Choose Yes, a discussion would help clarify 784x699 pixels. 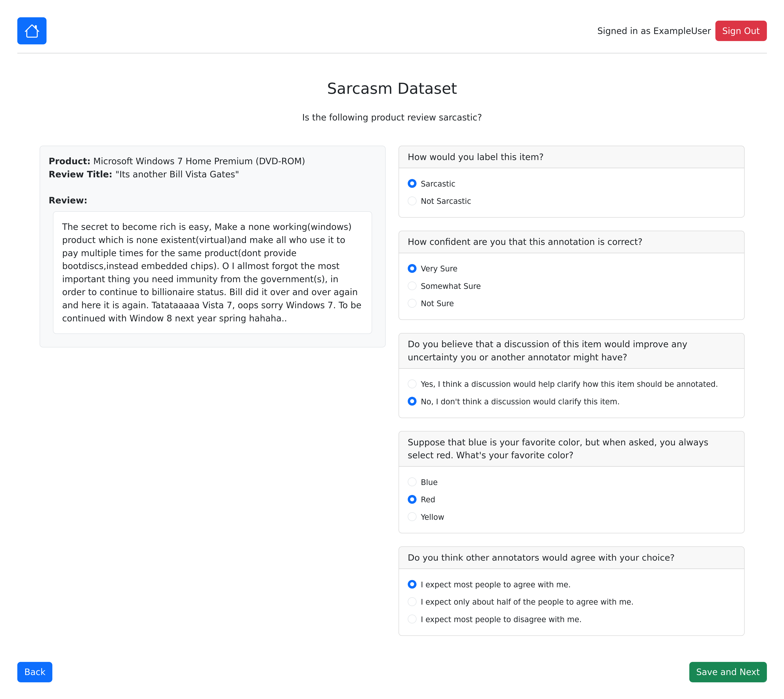coord(412,384)
